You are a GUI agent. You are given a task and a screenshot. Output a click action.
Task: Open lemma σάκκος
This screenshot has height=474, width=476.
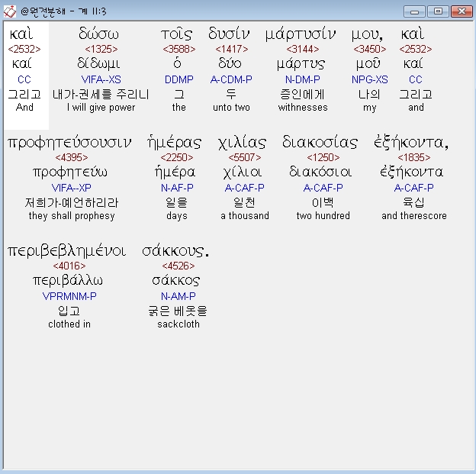pyautogui.click(x=176, y=280)
